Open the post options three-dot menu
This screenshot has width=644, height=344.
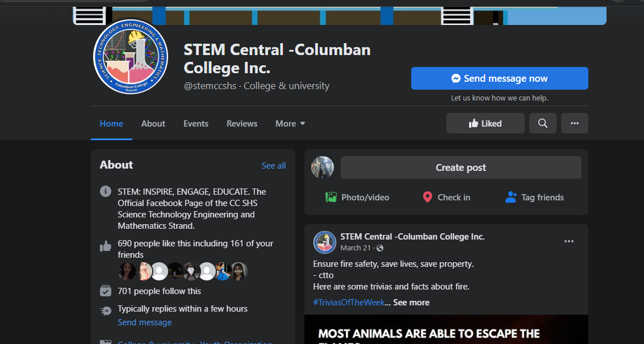[568, 241]
